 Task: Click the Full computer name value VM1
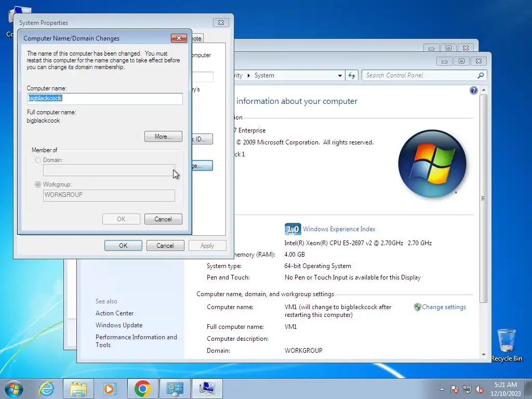point(291,327)
